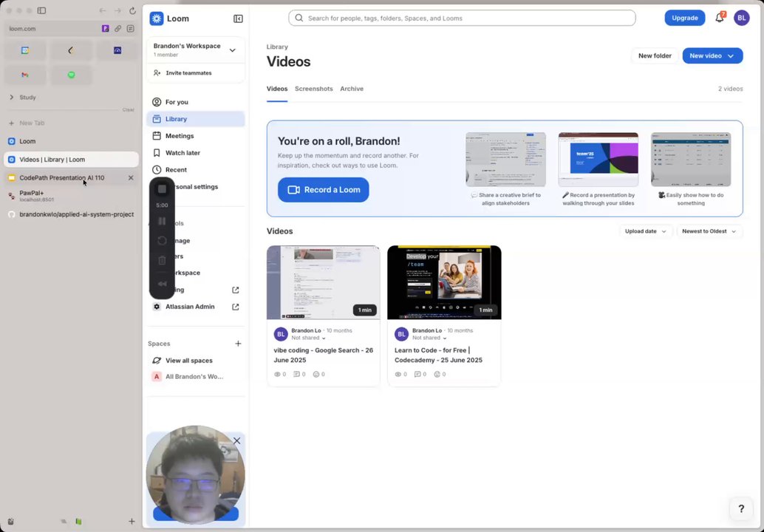Image resolution: width=764 pixels, height=532 pixels.
Task: Switch to the Screenshots tab
Action: 314,89
